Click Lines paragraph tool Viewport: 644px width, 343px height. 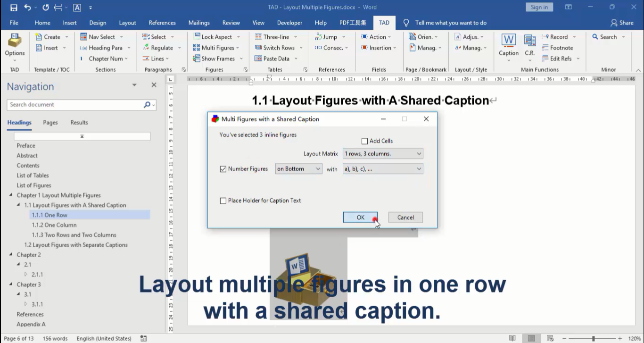(x=156, y=59)
